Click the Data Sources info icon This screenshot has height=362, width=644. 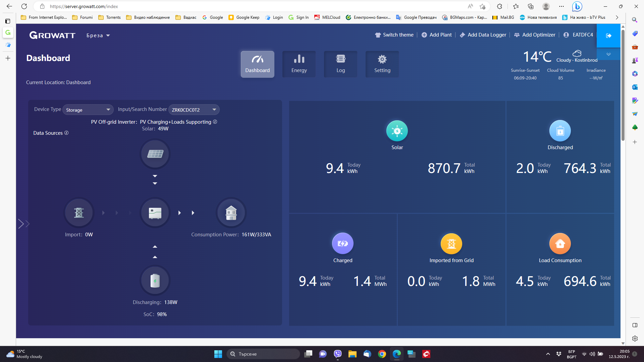(x=66, y=133)
